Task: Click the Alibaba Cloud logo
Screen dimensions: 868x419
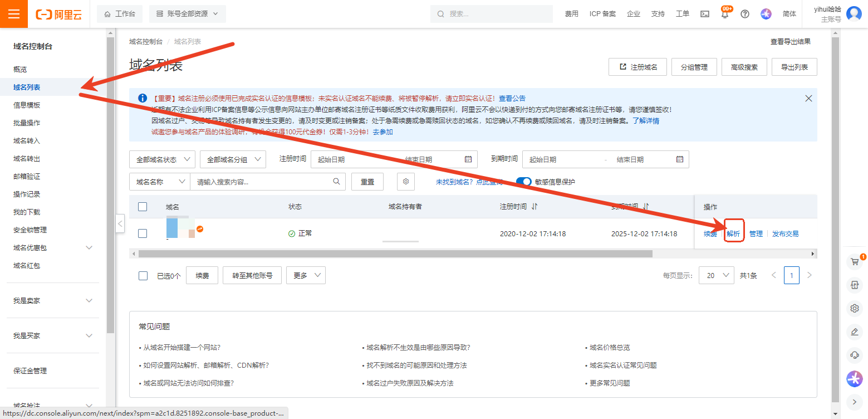Action: coord(58,14)
